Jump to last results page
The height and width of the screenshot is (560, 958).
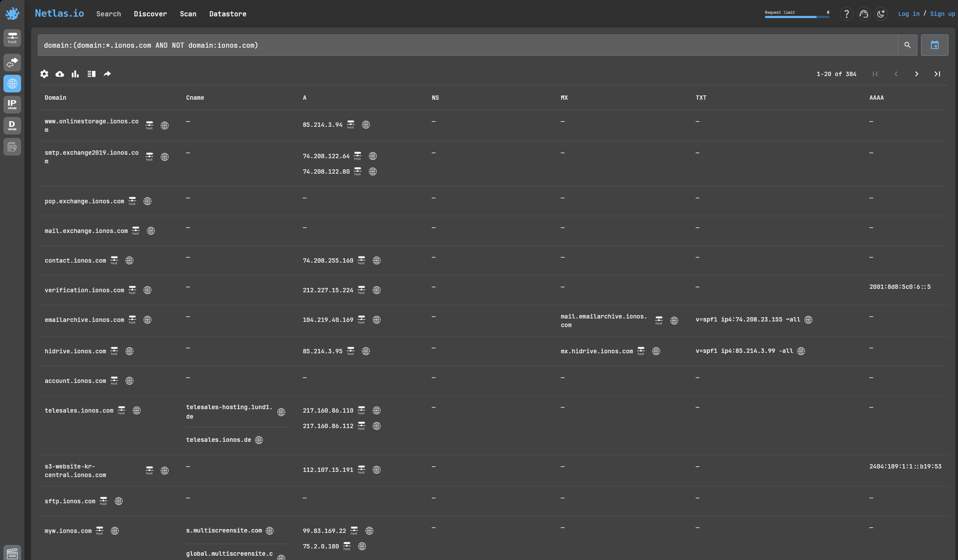click(x=937, y=74)
